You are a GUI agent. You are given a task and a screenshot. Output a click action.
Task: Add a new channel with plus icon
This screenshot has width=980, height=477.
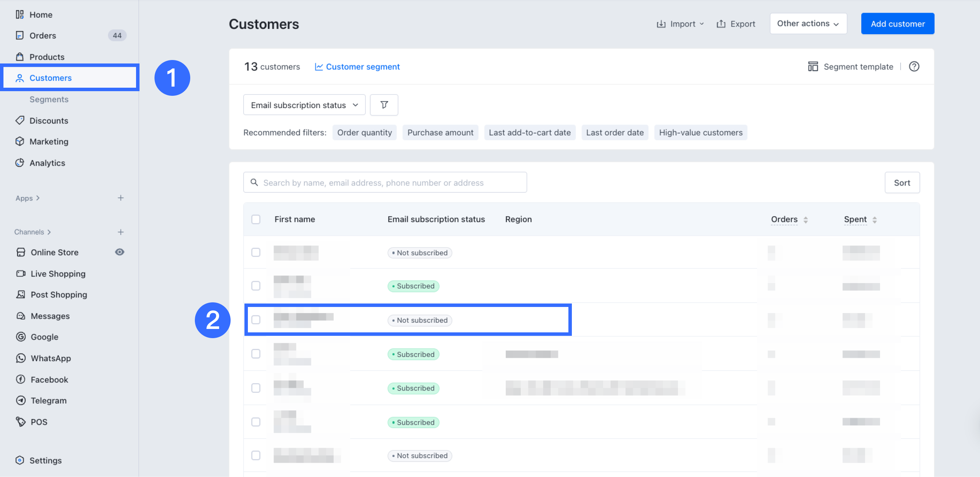pyautogui.click(x=121, y=232)
